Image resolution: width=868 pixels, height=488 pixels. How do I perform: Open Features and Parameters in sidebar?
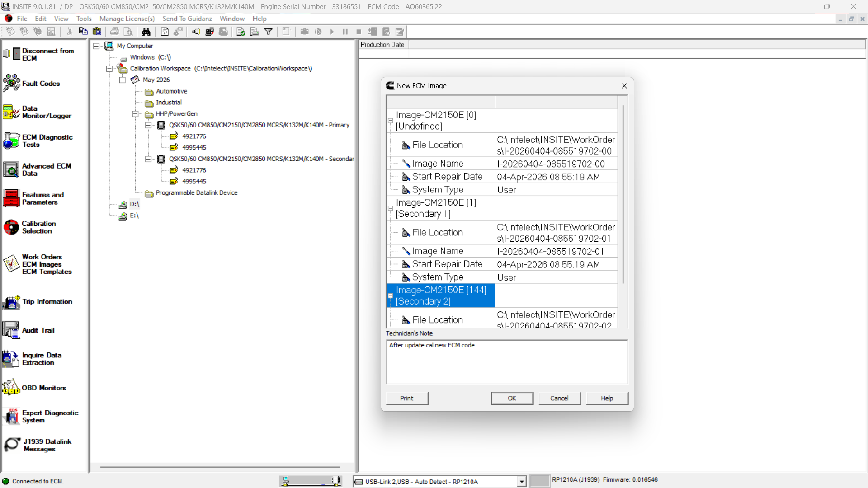tap(33, 198)
